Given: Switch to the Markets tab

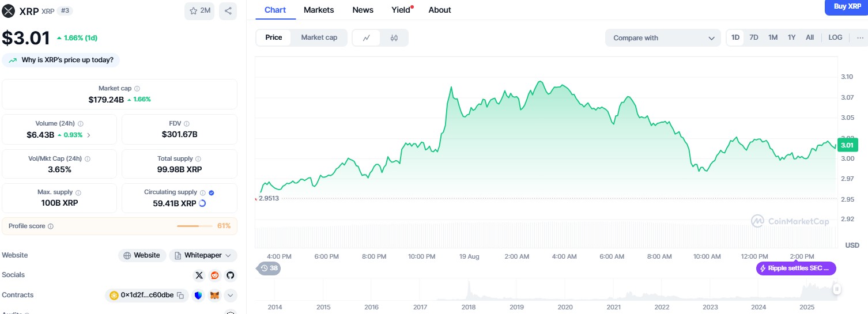Looking at the screenshot, I should pos(319,10).
